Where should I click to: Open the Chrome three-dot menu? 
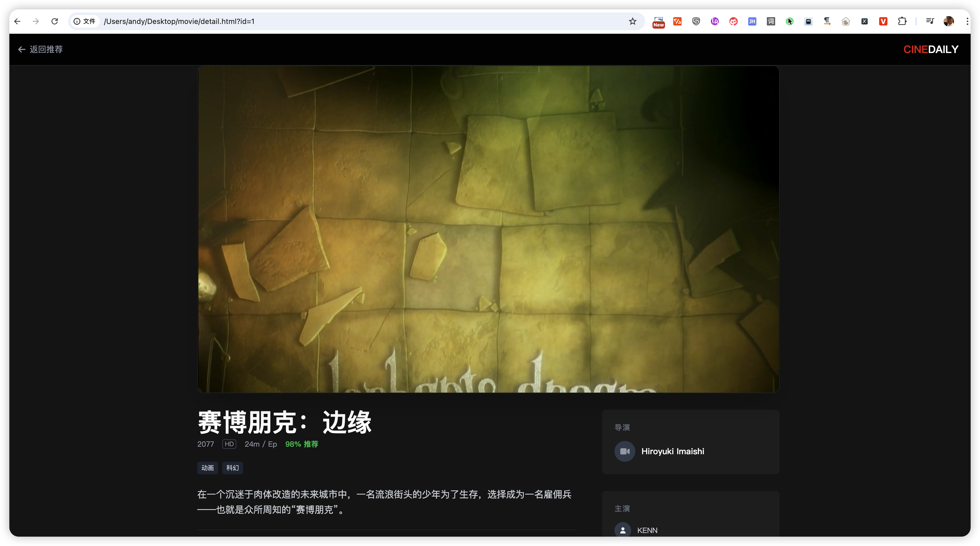click(967, 21)
